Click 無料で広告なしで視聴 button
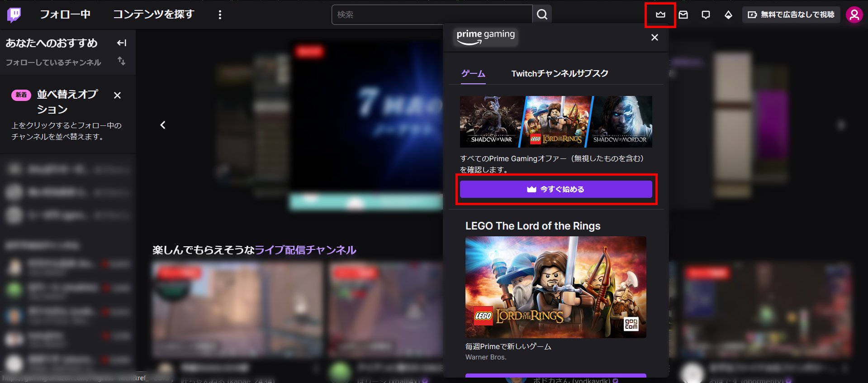868x383 pixels. coord(791,15)
